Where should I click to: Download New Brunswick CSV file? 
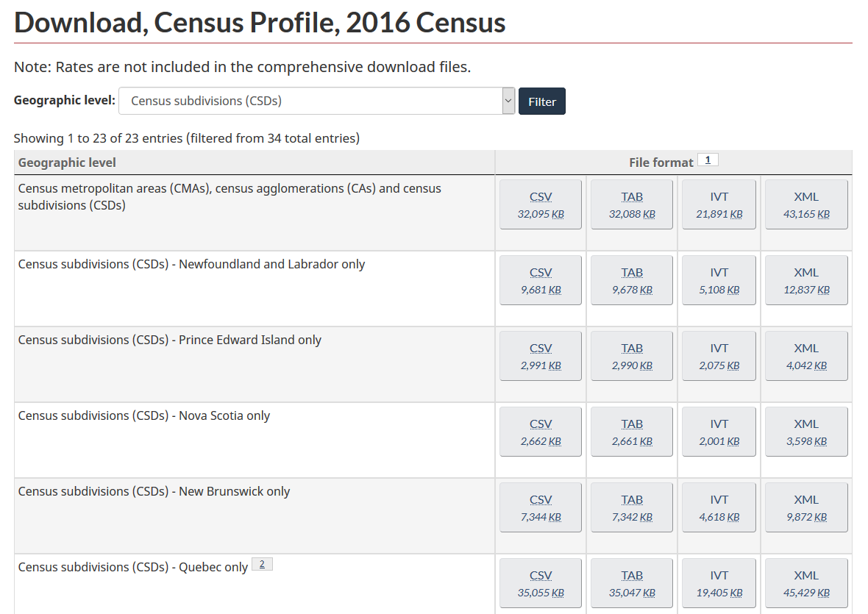pos(540,507)
